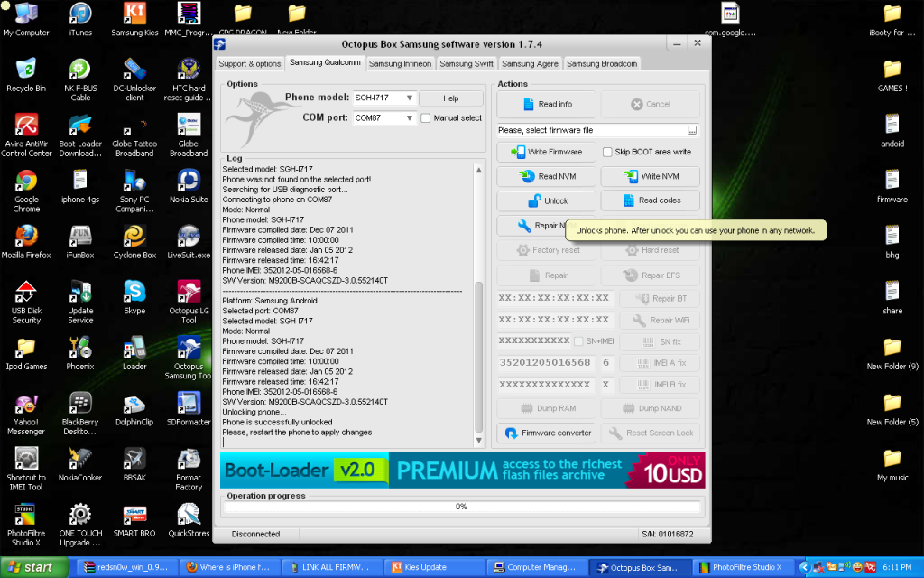The height and width of the screenshot is (578, 924).
Task: Open the firmware text file icon
Action: point(892,186)
